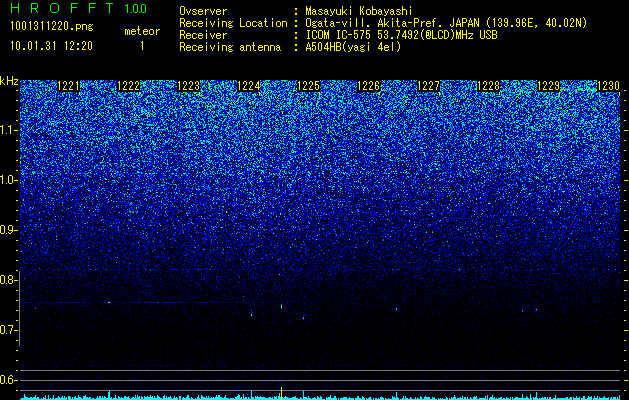The width and height of the screenshot is (629, 400).
Task: Click the kHz axis unit label
Action: [x=9, y=81]
